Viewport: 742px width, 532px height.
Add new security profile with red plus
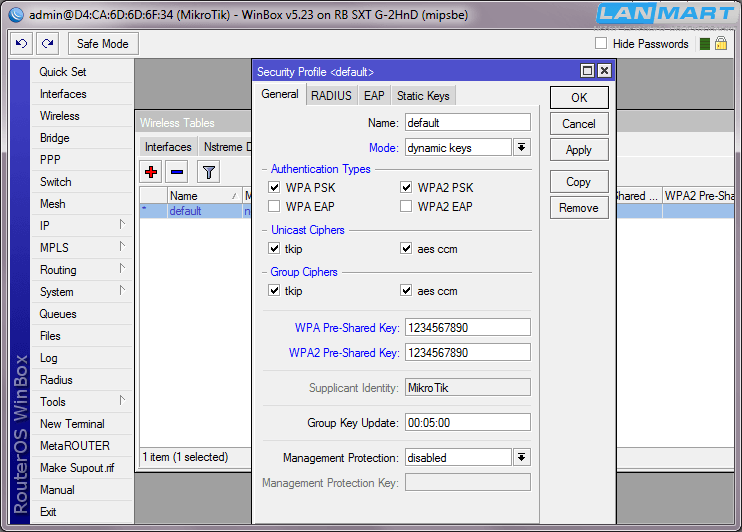[x=151, y=172]
